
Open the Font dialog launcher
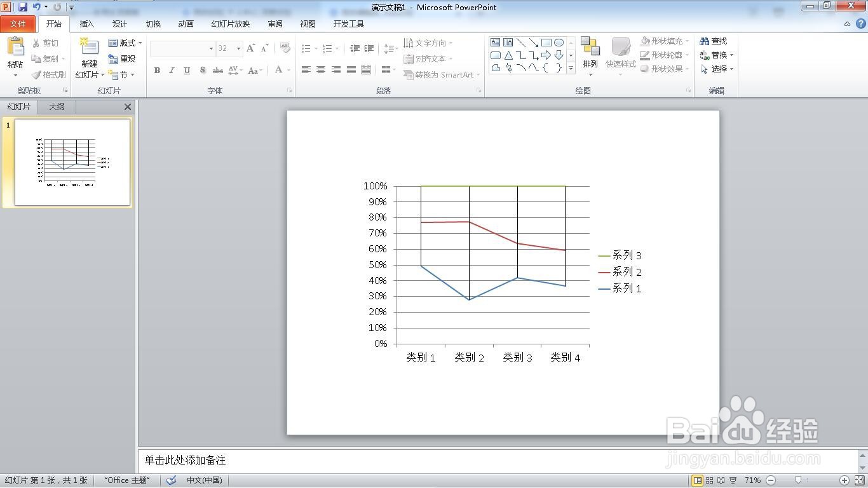point(290,91)
